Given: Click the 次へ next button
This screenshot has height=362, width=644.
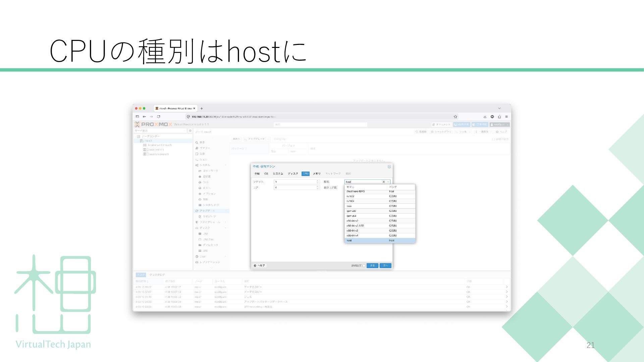Looking at the screenshot, I should pyautogui.click(x=385, y=265).
